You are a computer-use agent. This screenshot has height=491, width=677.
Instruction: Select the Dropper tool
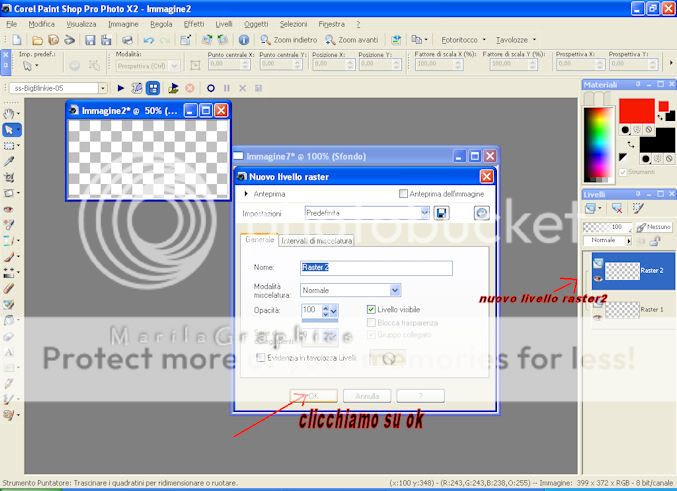[9, 162]
